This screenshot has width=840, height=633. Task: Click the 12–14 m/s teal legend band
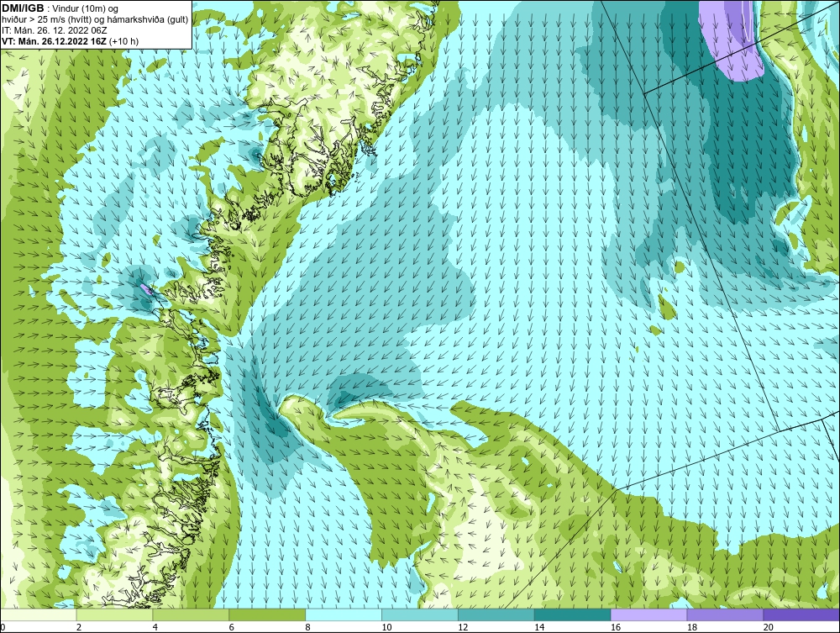point(496,615)
